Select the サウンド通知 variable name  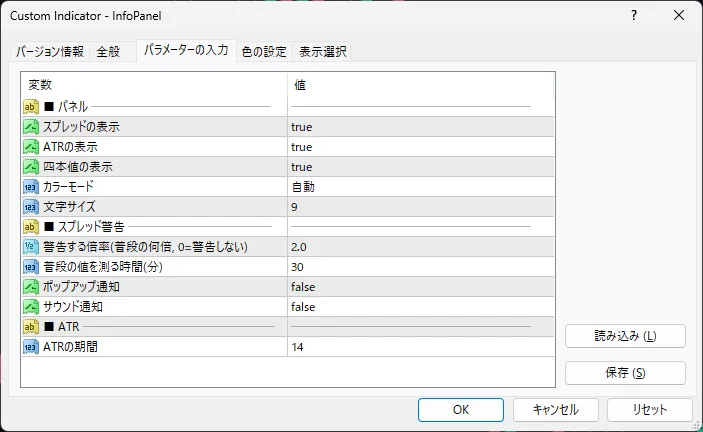73,307
